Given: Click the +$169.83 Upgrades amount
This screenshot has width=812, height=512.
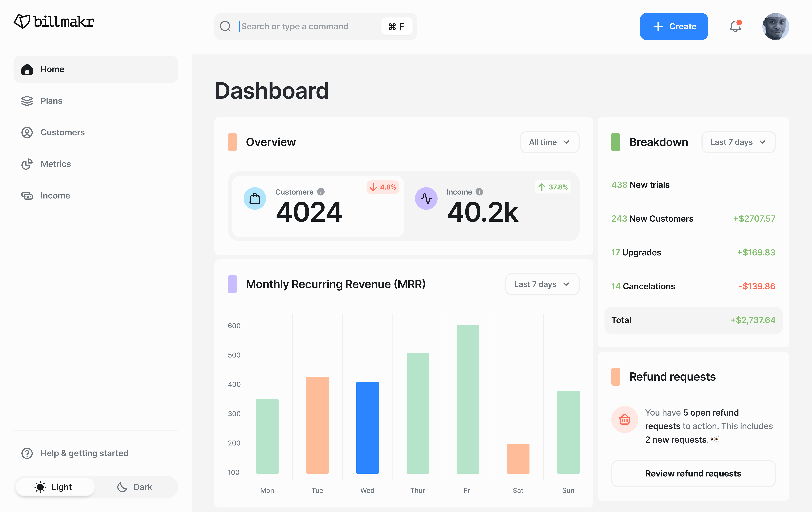Looking at the screenshot, I should point(756,252).
